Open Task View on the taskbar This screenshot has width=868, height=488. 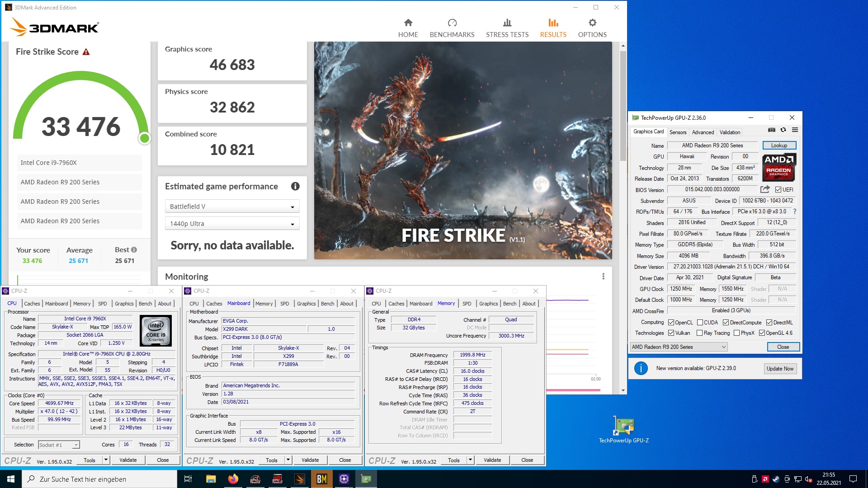point(188,479)
